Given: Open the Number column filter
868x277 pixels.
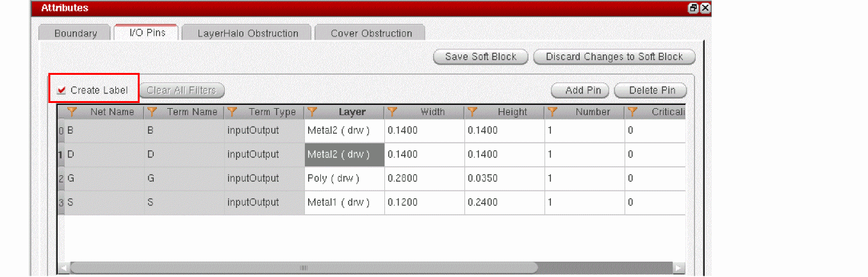Looking at the screenshot, I should [552, 112].
